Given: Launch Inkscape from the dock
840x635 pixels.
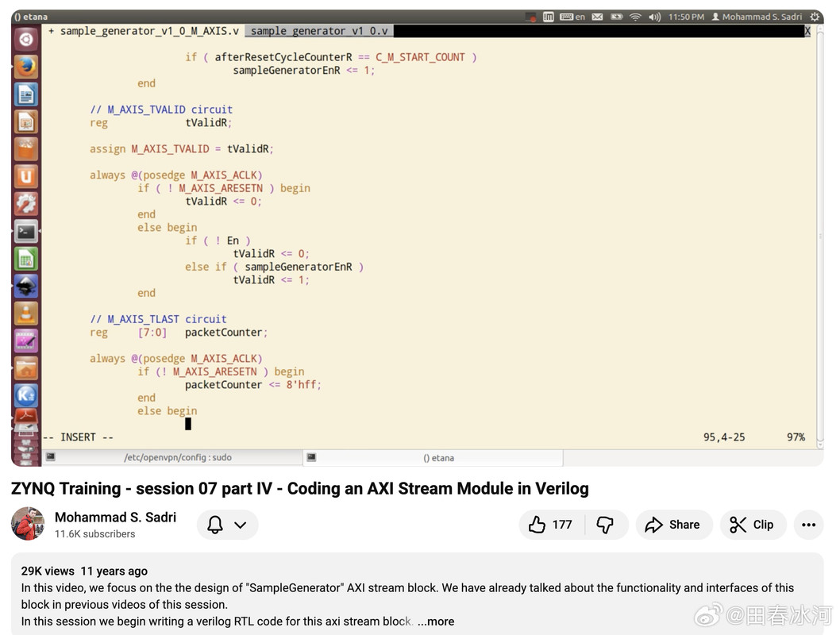Looking at the screenshot, I should tap(25, 287).
